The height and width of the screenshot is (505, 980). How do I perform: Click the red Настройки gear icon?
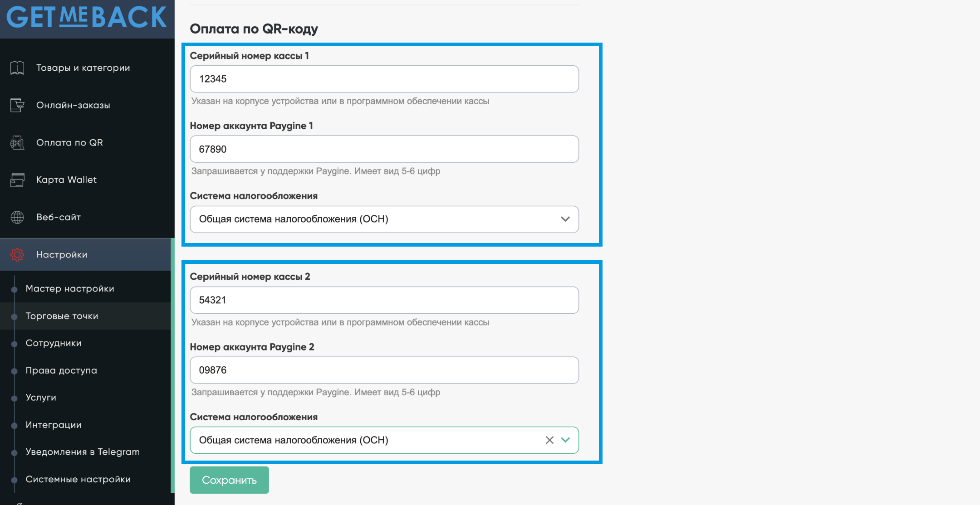pos(17,255)
